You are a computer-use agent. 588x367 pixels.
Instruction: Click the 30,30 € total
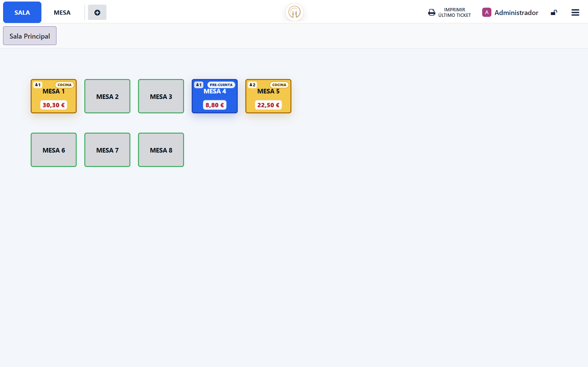54,105
